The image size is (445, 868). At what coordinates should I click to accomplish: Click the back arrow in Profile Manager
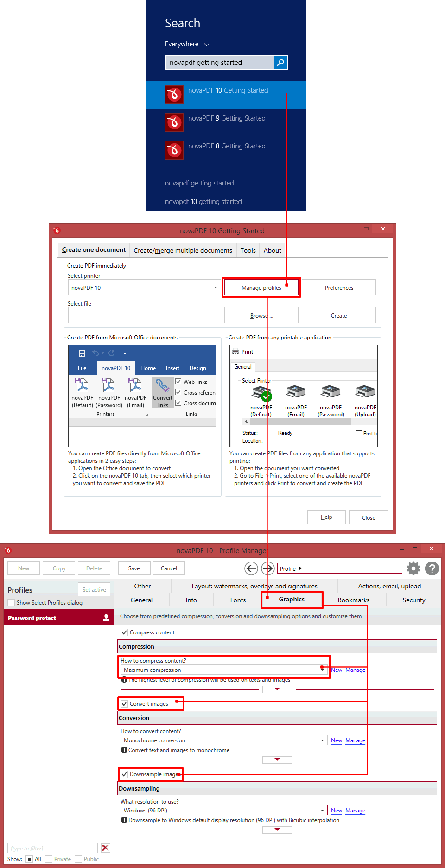tap(251, 568)
